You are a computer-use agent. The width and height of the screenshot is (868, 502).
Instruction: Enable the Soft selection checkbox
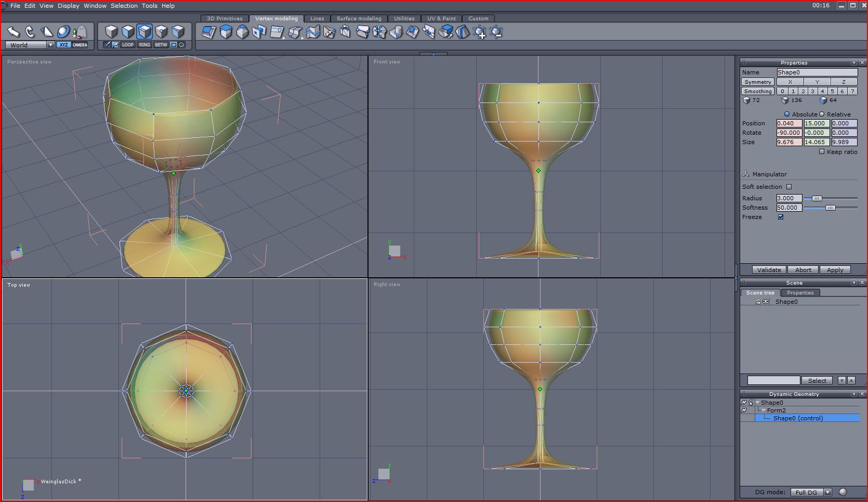coord(789,187)
